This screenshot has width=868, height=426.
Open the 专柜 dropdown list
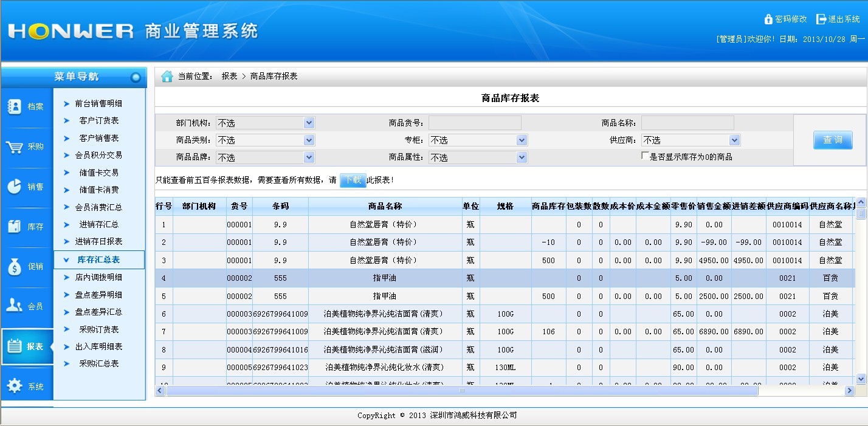522,140
